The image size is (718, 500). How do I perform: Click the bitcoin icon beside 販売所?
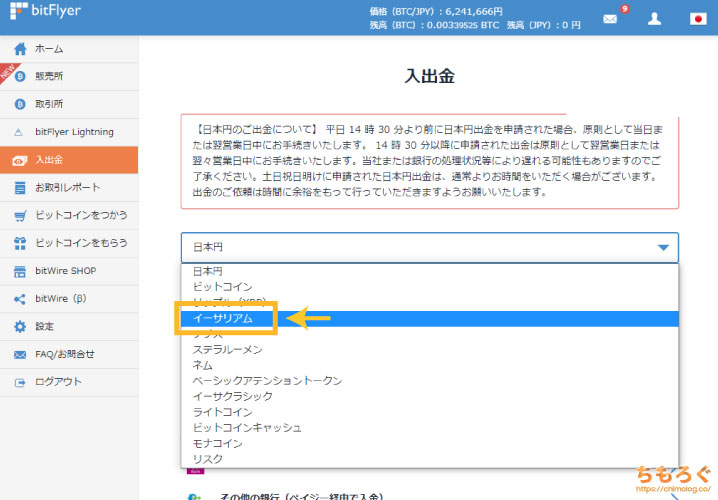[20, 76]
